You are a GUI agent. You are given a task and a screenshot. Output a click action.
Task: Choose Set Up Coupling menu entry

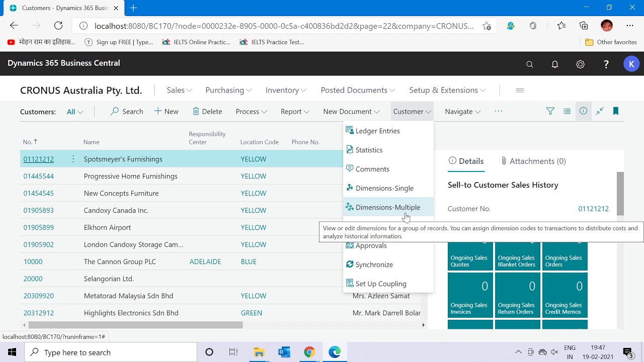point(388,284)
